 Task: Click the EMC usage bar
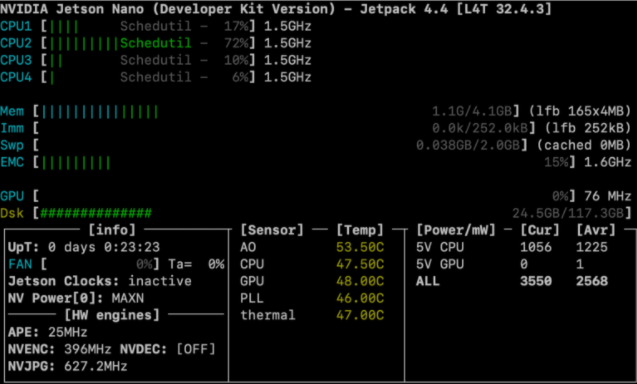coord(76,163)
